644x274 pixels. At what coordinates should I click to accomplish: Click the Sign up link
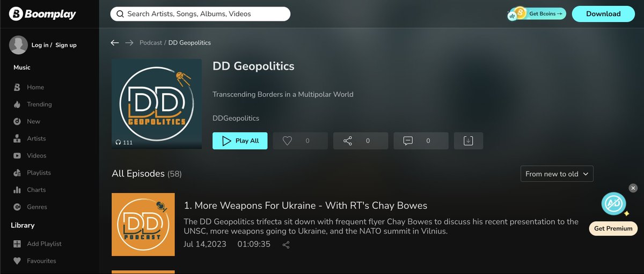point(66,45)
